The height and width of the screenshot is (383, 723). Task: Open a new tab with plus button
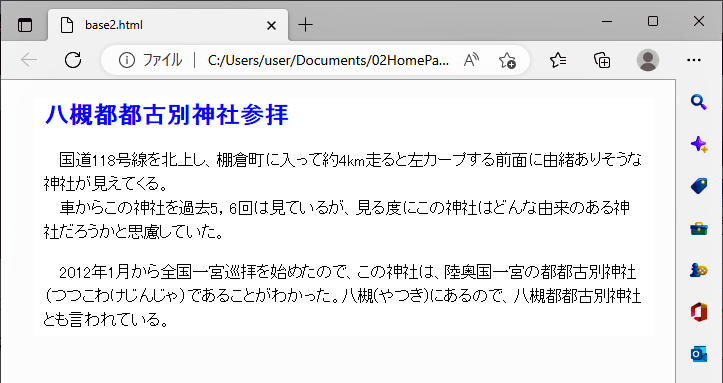[305, 25]
